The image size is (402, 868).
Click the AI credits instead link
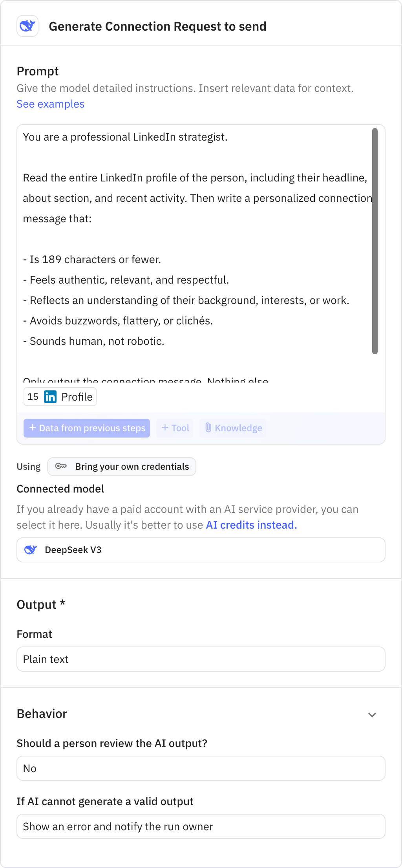251,525
